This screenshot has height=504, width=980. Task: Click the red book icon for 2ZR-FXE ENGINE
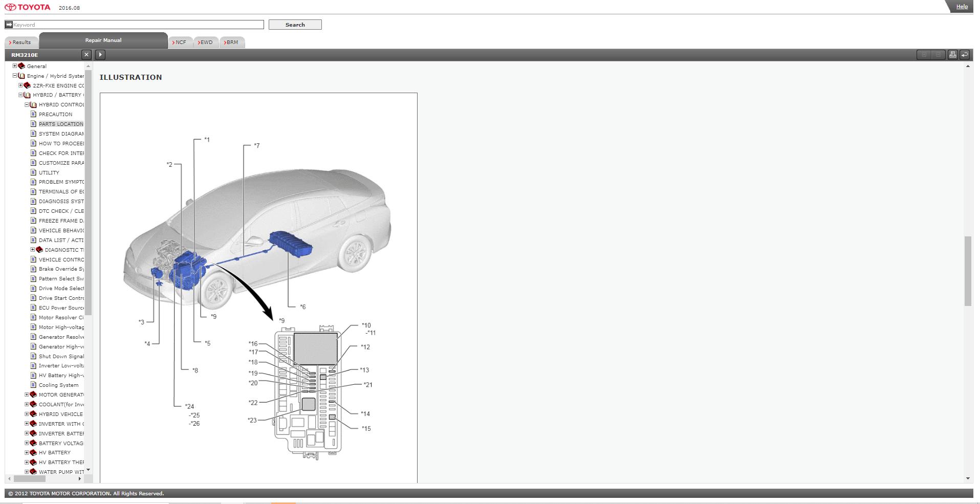tap(27, 85)
